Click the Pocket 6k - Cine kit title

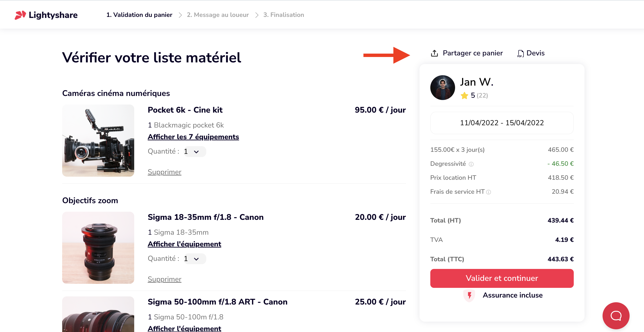(x=185, y=110)
